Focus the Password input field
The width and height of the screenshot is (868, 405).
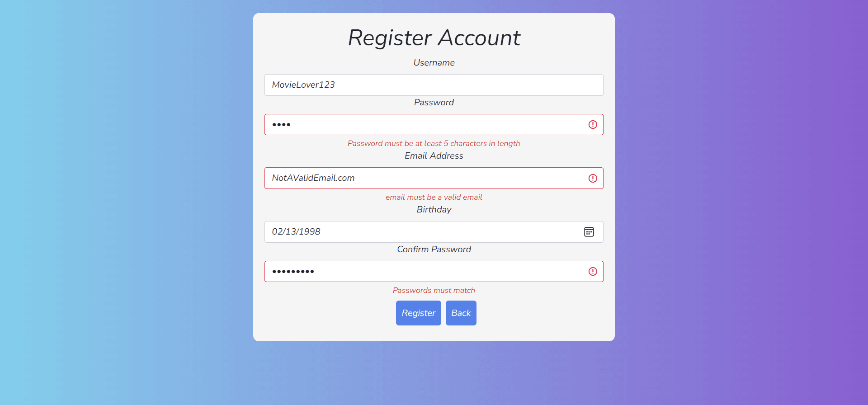425,125
